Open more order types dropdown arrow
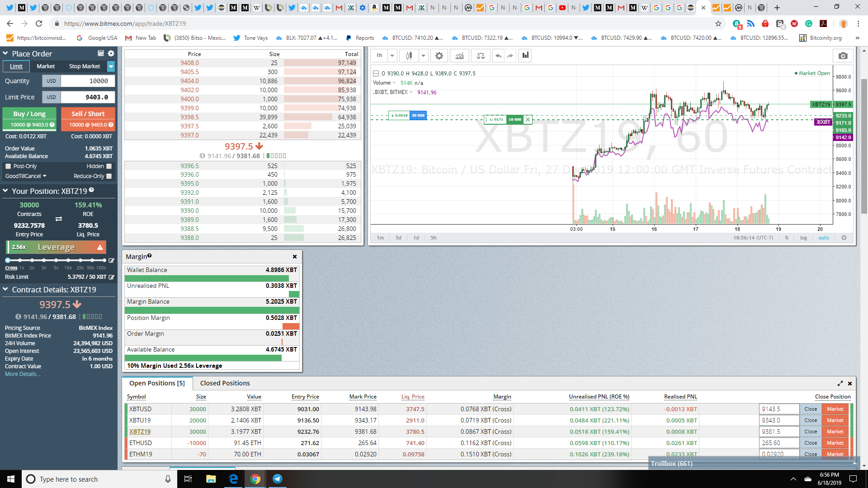Viewport: 868px width, 488px height. (x=111, y=66)
